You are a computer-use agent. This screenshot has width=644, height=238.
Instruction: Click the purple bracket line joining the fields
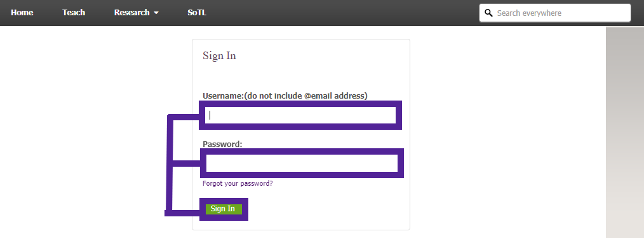coord(169,165)
